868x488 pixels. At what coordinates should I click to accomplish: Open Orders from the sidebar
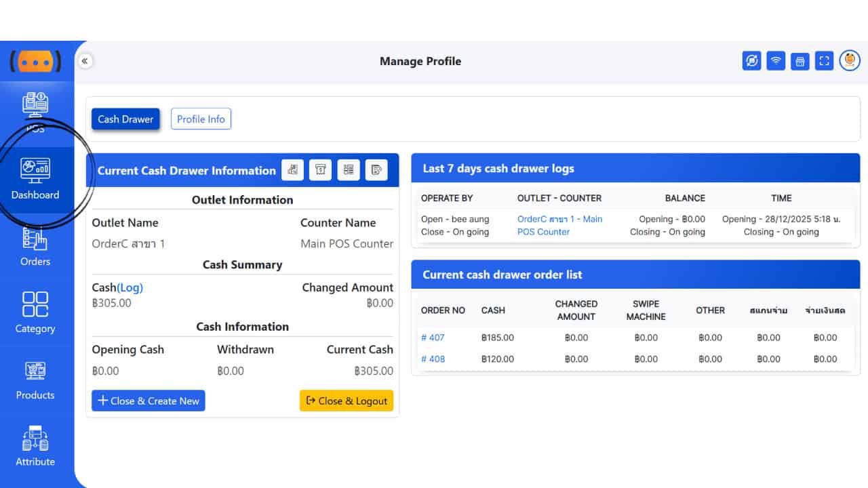pos(35,247)
